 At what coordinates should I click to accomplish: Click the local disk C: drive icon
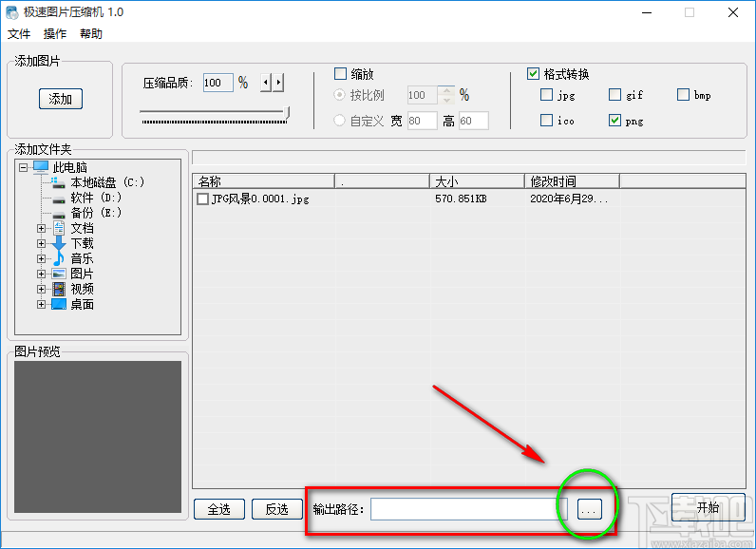tap(59, 182)
